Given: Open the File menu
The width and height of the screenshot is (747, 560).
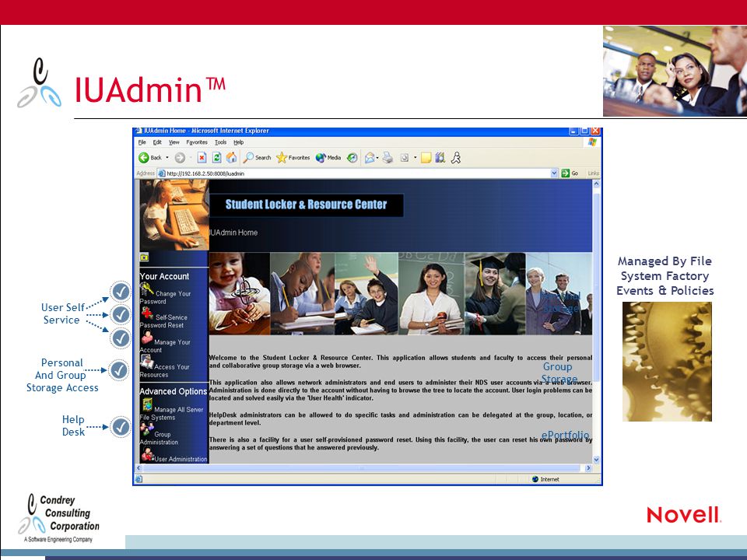Looking at the screenshot, I should tap(142, 142).
